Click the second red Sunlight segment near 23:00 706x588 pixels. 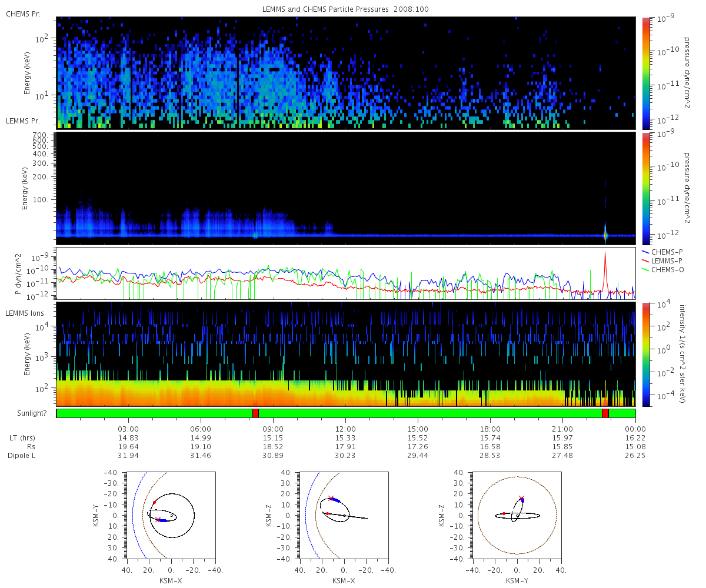(605, 413)
